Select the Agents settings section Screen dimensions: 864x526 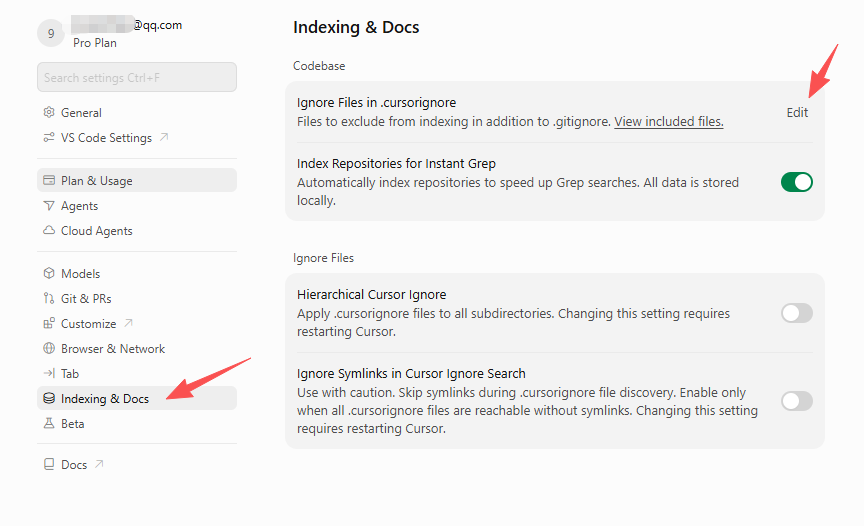(137, 205)
